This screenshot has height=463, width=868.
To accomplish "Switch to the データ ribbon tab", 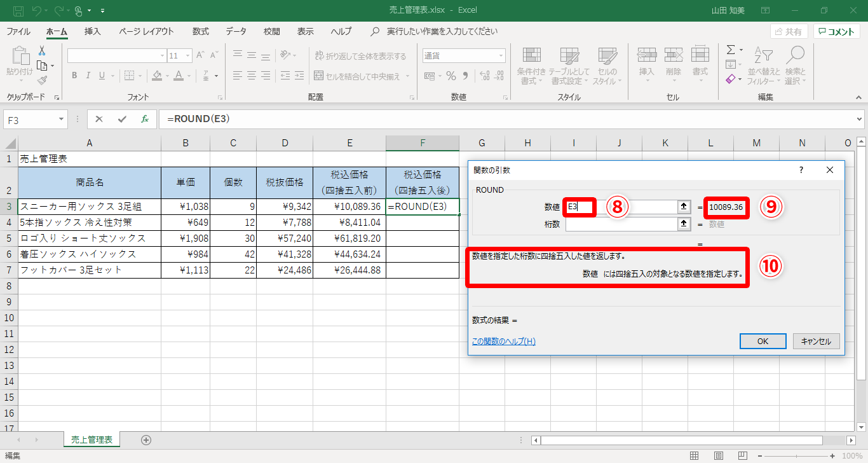I will click(x=236, y=31).
